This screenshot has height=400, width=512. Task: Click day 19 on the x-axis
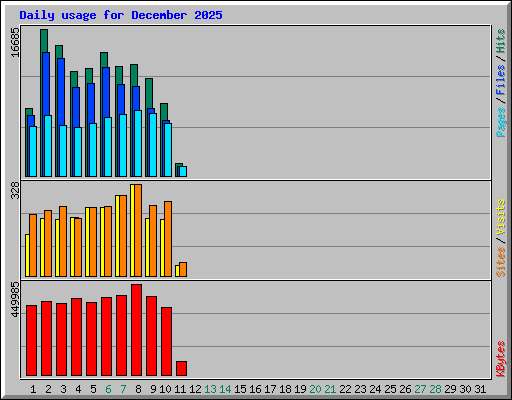[300, 389]
